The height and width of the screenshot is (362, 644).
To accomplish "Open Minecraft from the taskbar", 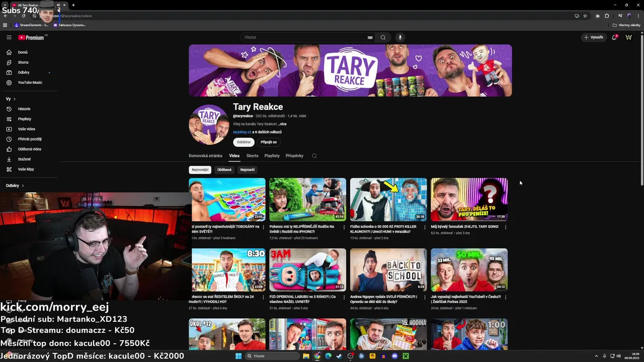I will click(x=406, y=356).
